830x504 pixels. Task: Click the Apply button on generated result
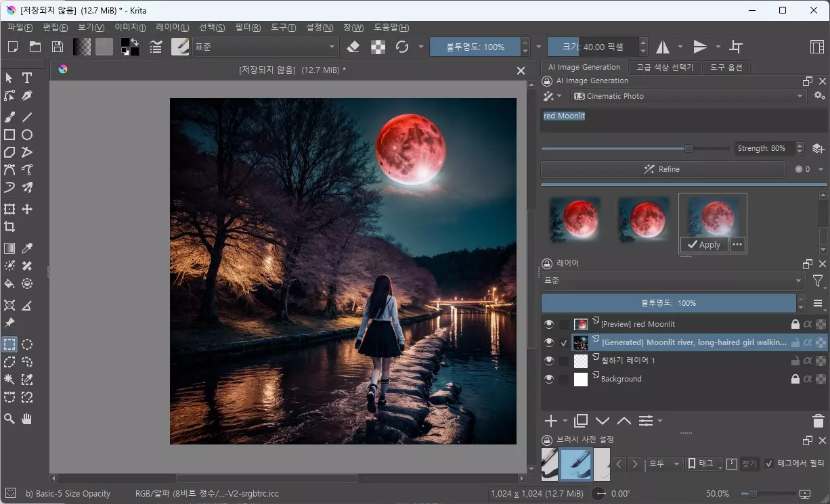click(704, 244)
